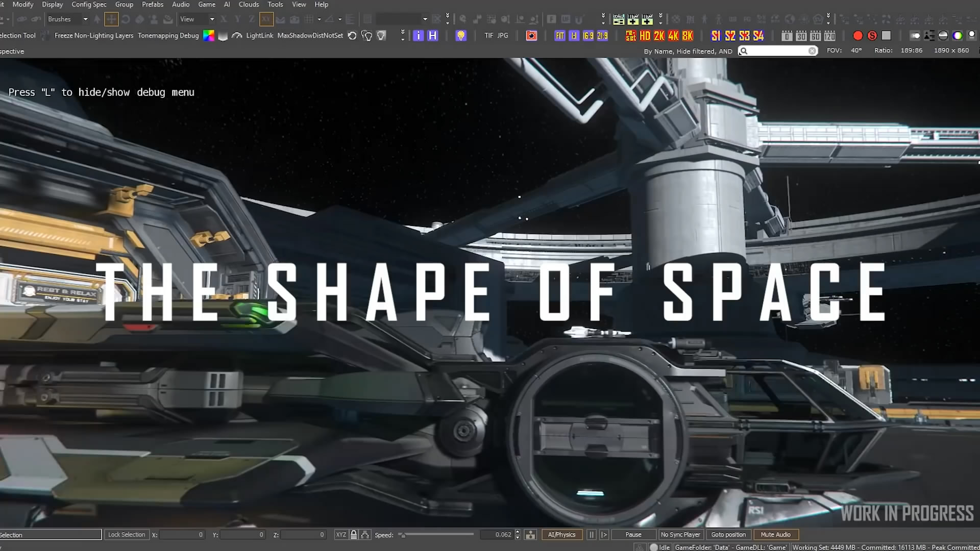This screenshot has width=980, height=551.
Task: Click the search filter input field
Action: tap(778, 51)
